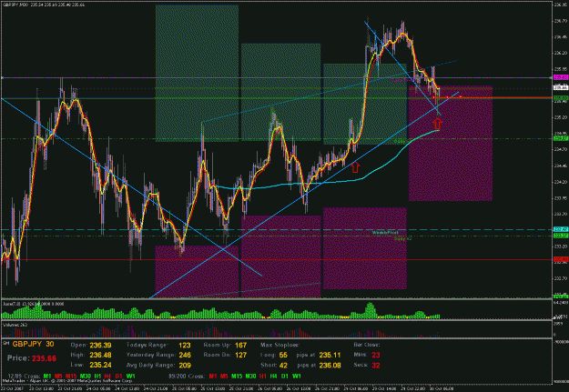569x392 pixels.
Task: Click the magenta price tag on the price axis
Action: pos(561,77)
